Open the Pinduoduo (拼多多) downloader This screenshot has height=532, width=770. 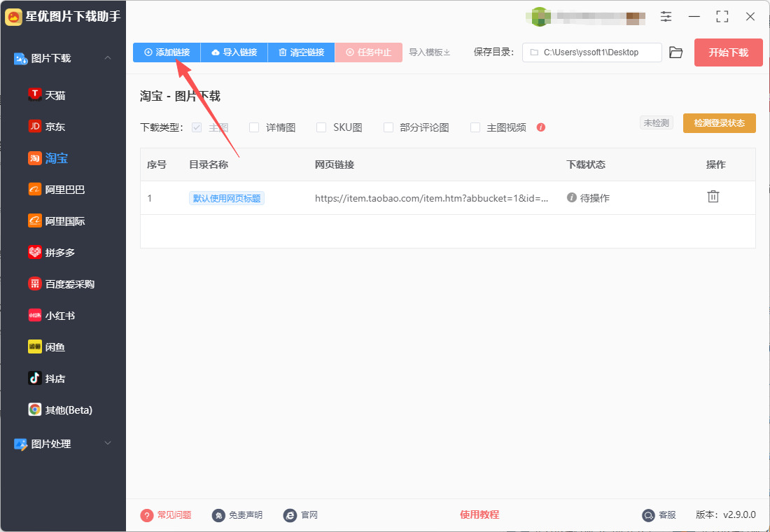52,253
